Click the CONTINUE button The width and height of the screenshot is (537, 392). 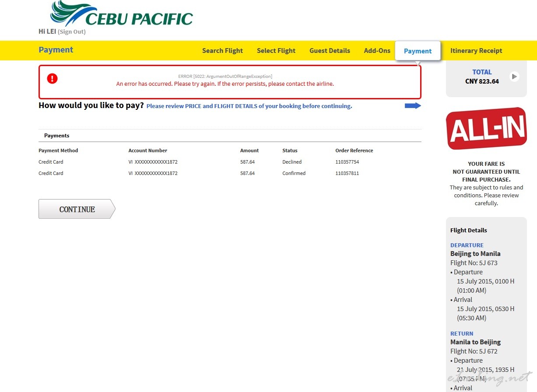point(77,209)
